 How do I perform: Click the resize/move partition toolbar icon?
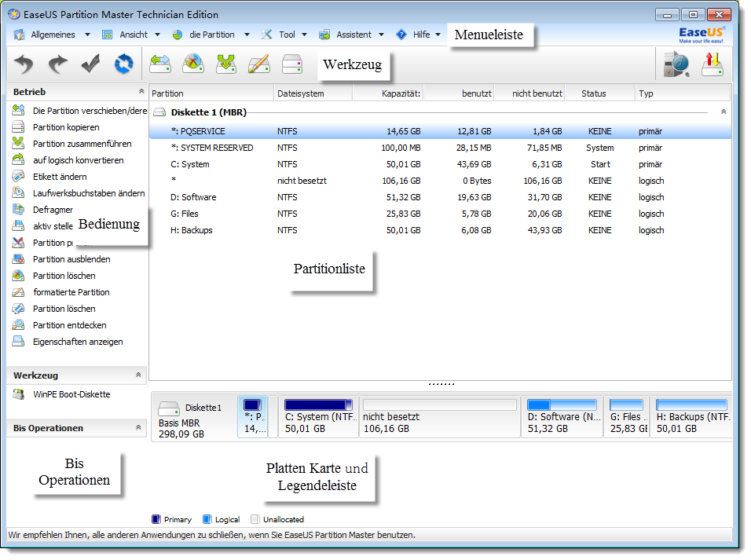pos(160,64)
